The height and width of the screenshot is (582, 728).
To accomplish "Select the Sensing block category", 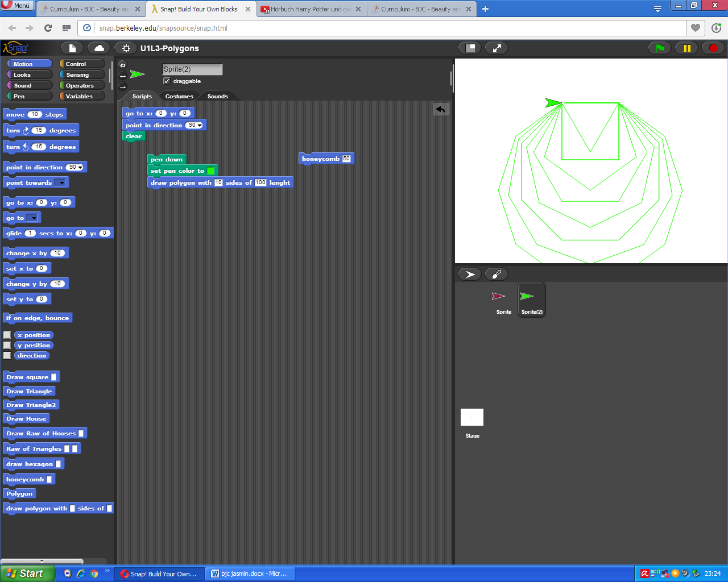I will (82, 74).
